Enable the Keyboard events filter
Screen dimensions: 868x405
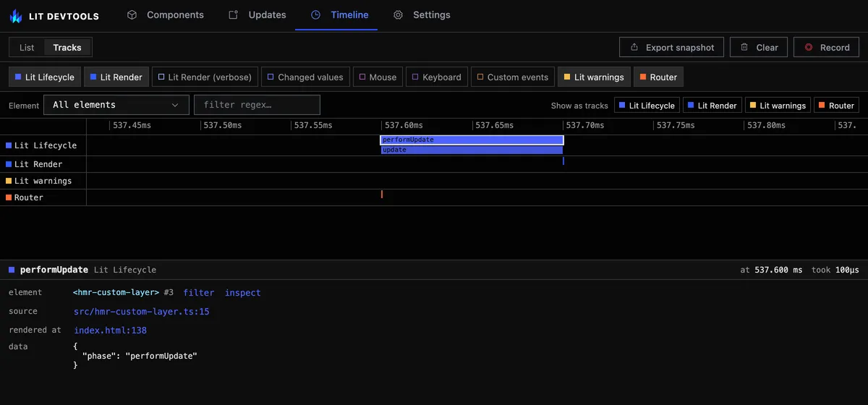point(437,77)
